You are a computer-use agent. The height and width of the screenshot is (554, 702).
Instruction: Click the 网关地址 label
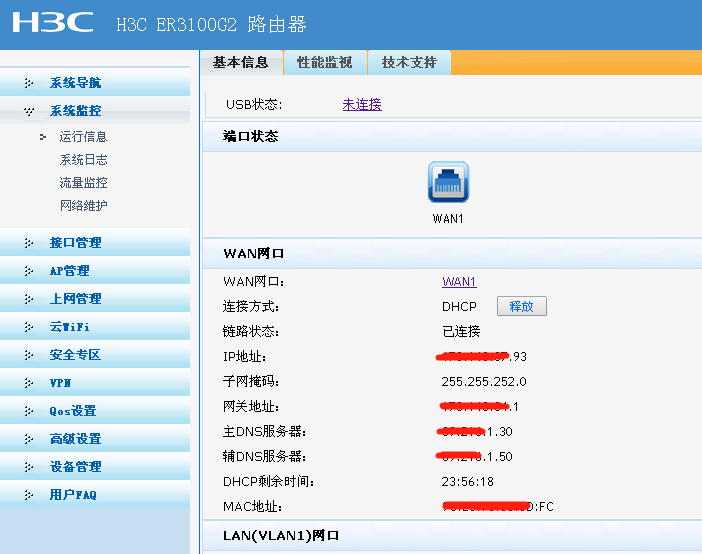pyautogui.click(x=251, y=407)
